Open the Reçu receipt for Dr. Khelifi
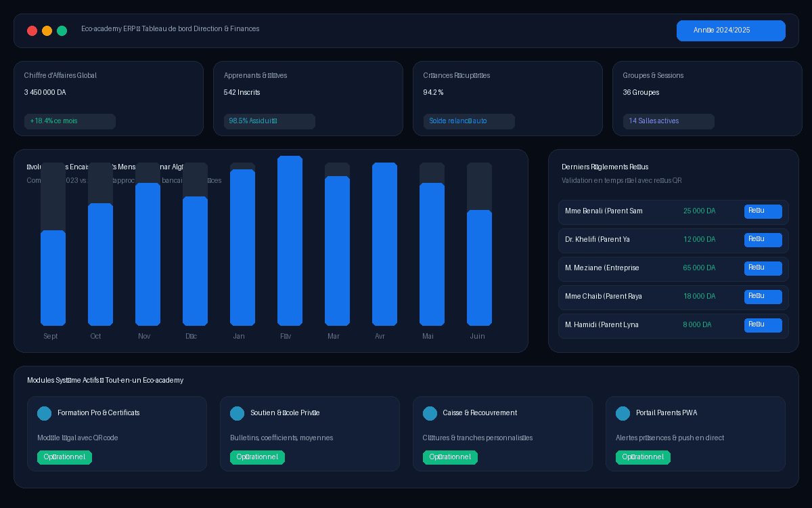 [763, 240]
